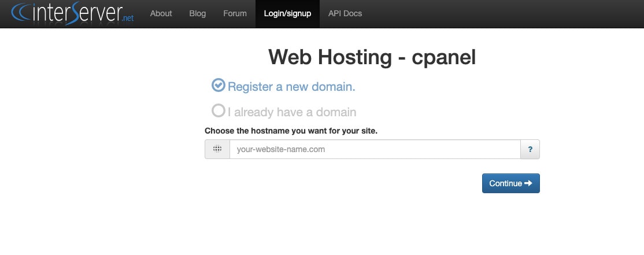Click the blue Continue button
Image resolution: width=644 pixels, height=255 pixels.
pyautogui.click(x=511, y=183)
